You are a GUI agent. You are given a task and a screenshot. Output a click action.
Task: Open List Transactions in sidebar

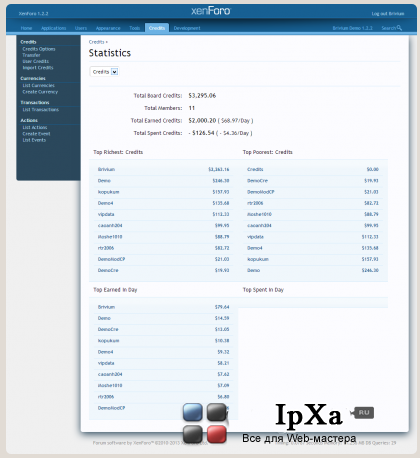(x=41, y=110)
